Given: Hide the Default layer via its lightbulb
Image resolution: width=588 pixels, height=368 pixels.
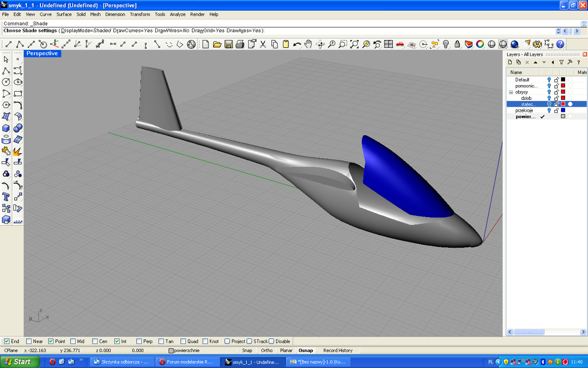Looking at the screenshot, I should point(549,80).
